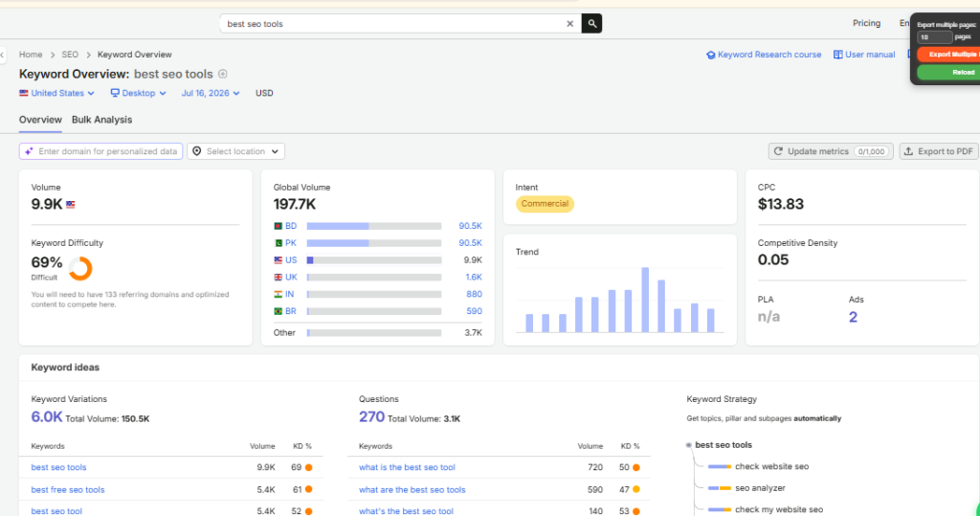Open the Select location dropdown
Screen dimensions: 980x516
236,151
